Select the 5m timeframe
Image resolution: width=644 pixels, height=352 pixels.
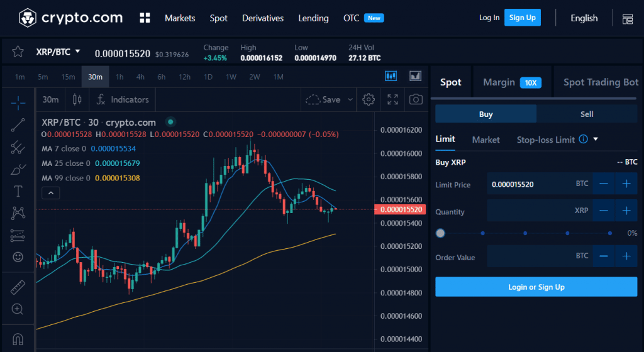click(43, 77)
